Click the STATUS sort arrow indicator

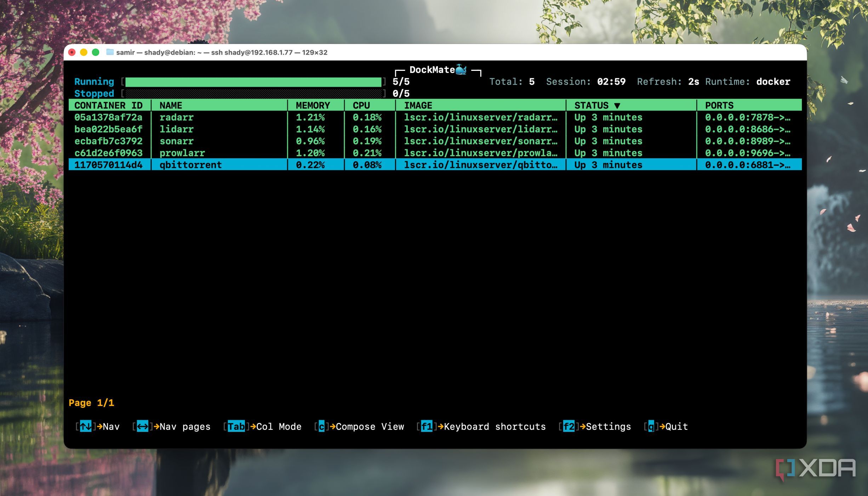pos(617,106)
